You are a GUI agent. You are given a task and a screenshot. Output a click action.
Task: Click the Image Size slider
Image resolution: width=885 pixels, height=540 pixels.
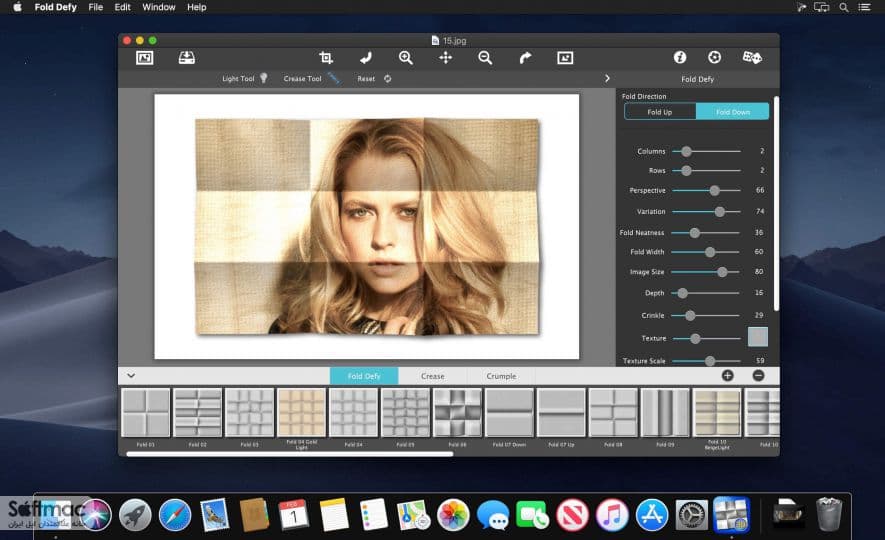click(706, 272)
